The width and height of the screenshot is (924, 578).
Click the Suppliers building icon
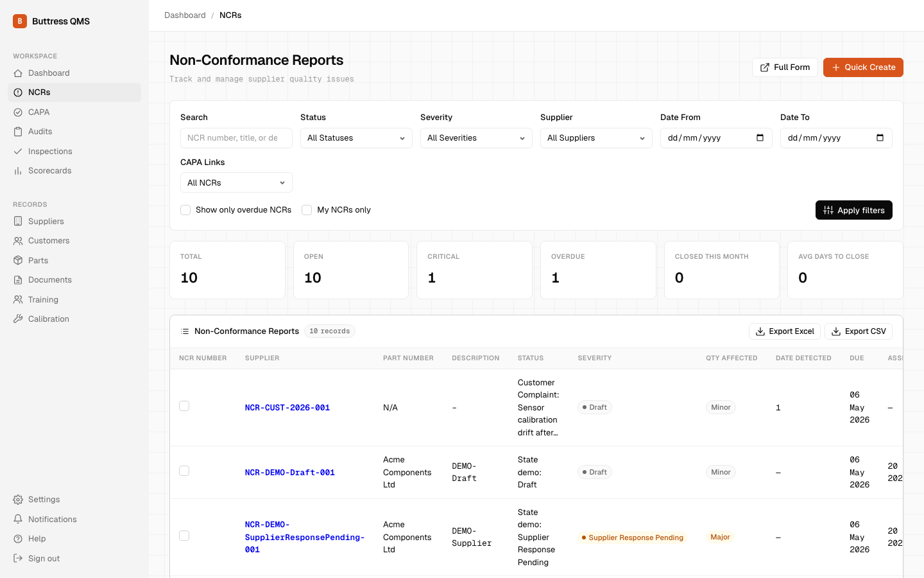tap(18, 222)
